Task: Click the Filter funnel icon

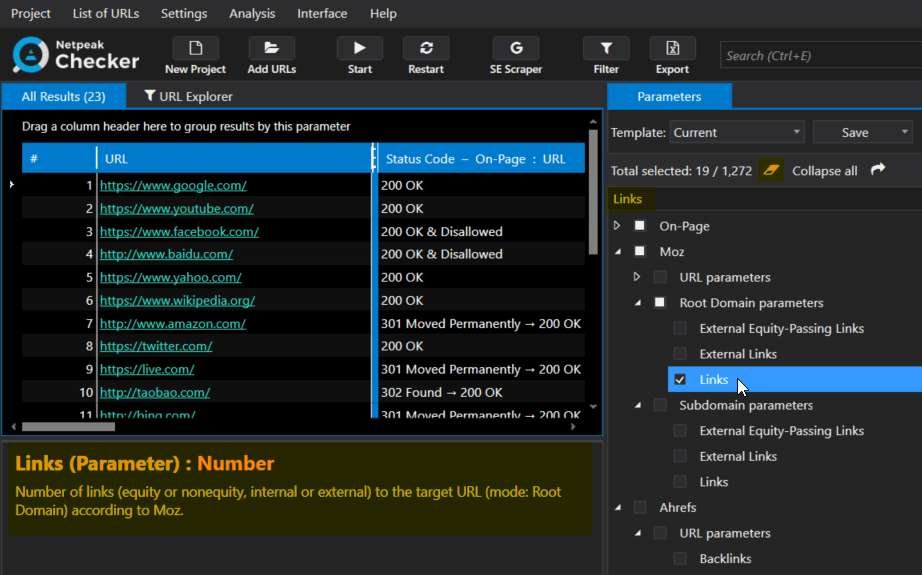Action: (x=606, y=48)
